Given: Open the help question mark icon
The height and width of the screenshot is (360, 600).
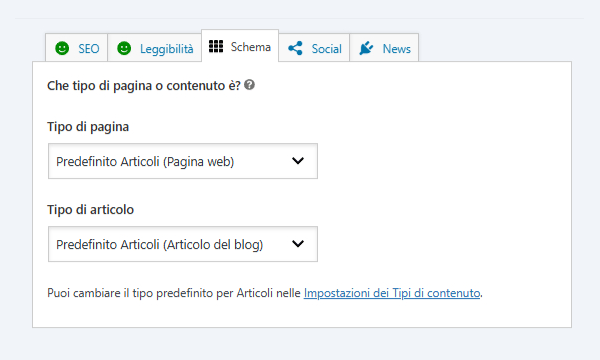Looking at the screenshot, I should click(249, 85).
